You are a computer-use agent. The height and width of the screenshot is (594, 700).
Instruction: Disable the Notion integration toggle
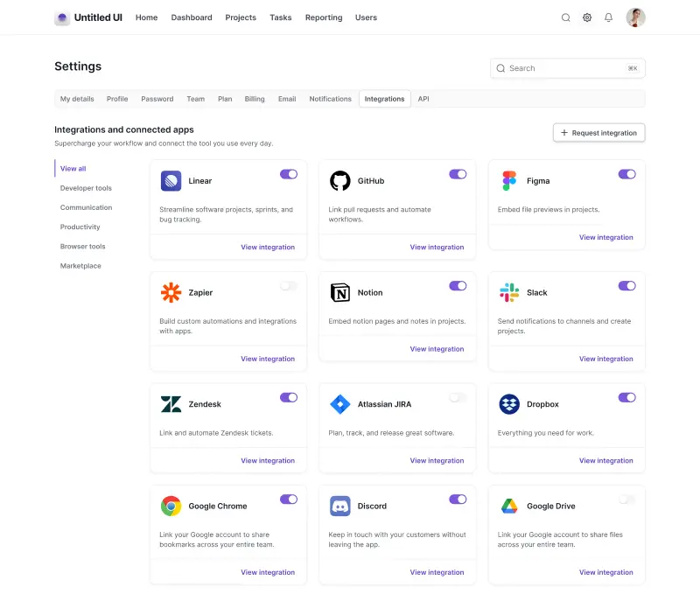(458, 285)
